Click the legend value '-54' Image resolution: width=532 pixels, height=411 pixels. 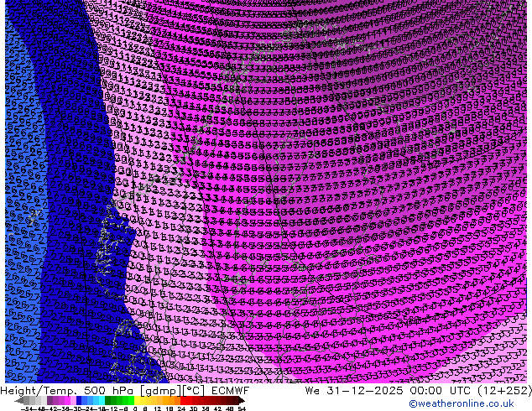[x=27, y=408]
